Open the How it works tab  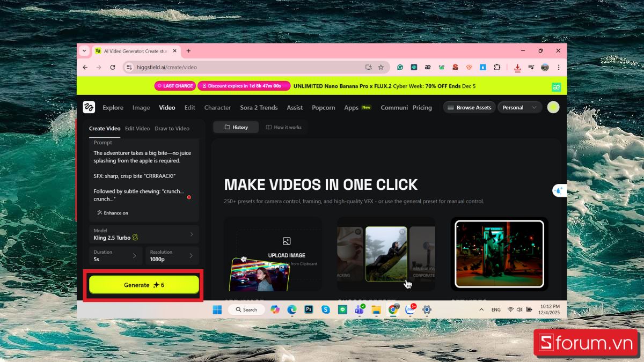pyautogui.click(x=283, y=127)
